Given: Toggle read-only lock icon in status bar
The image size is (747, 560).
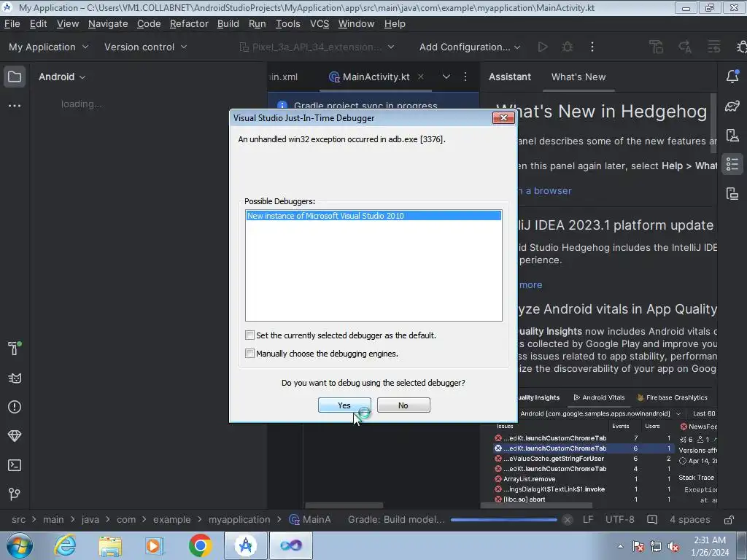Looking at the screenshot, I should pos(729,519).
